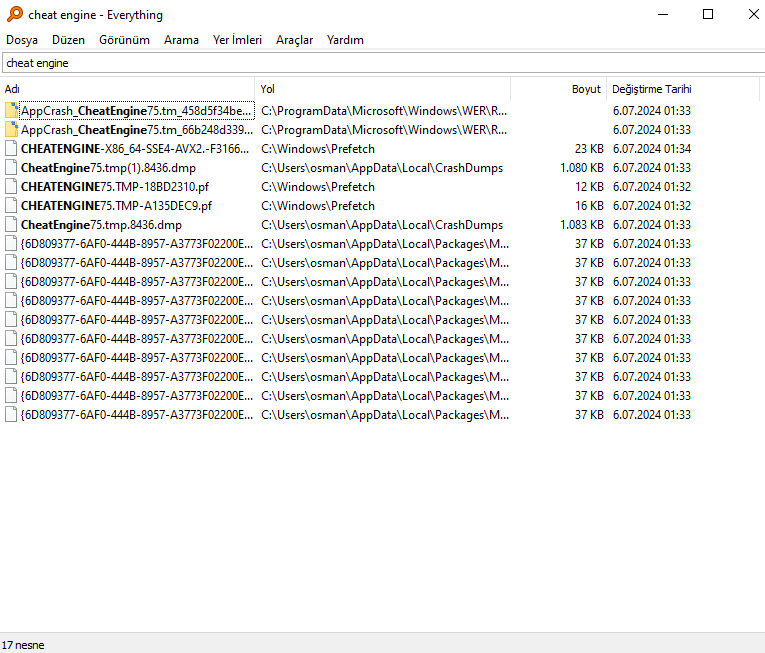765x653 pixels.
Task: Click the 12 KB size cell
Action: 589,187
